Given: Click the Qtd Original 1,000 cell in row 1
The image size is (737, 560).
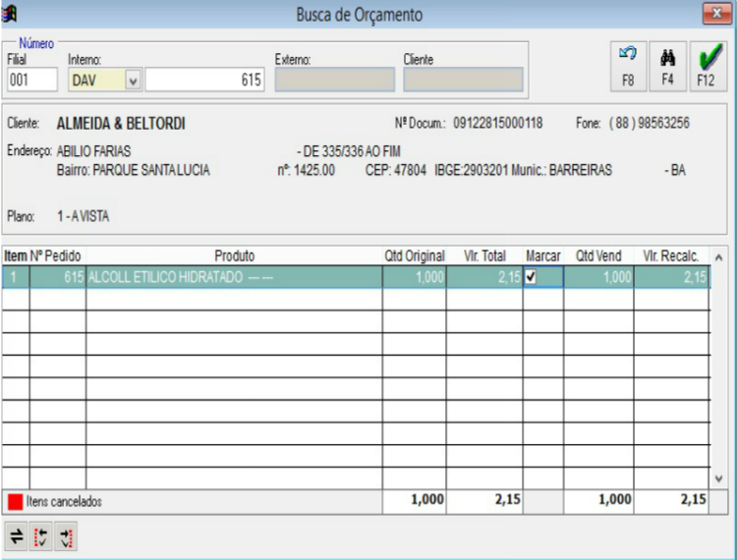Looking at the screenshot, I should 414,277.
